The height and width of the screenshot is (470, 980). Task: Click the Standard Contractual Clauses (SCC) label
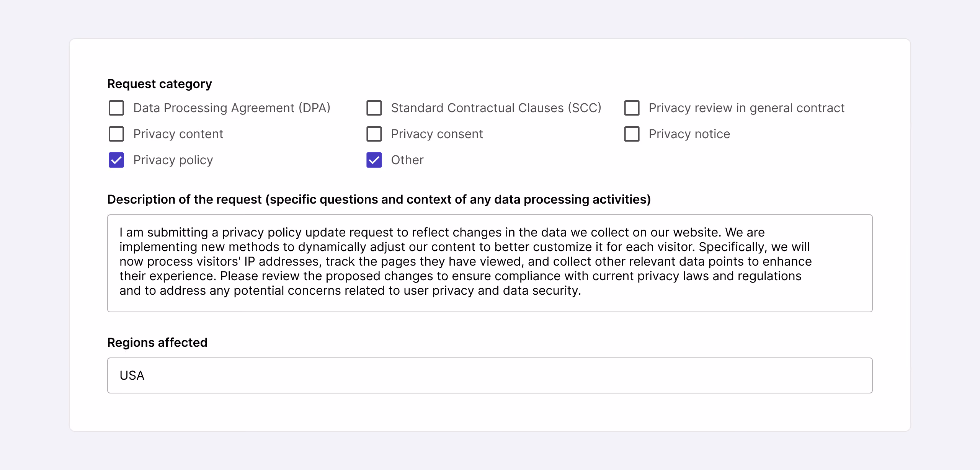pos(496,108)
